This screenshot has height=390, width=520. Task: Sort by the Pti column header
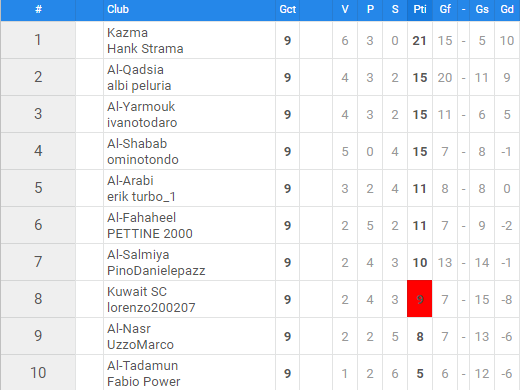click(420, 9)
